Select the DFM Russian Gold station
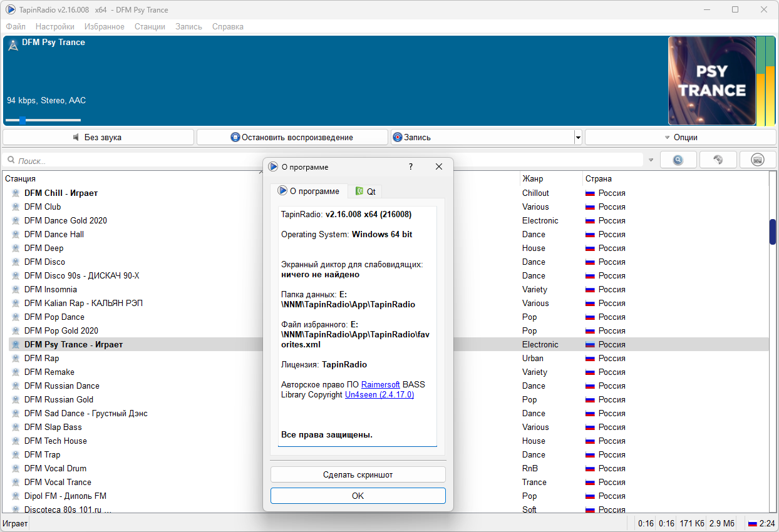This screenshot has height=532, width=779. coord(59,400)
